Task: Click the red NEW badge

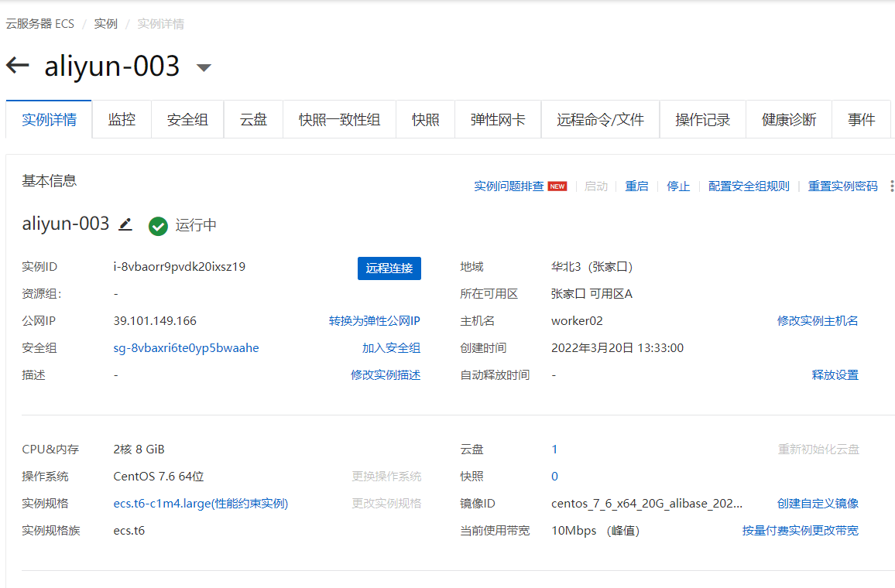Action: tap(557, 186)
